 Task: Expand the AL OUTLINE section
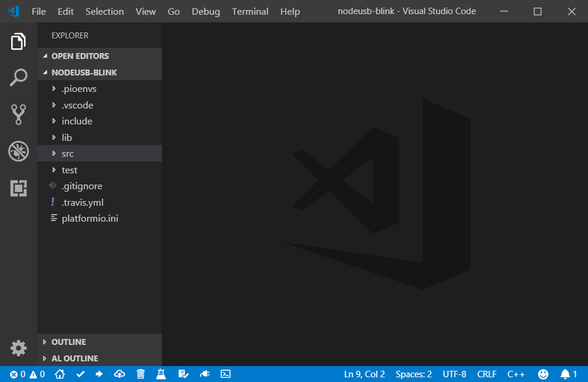[100, 358]
